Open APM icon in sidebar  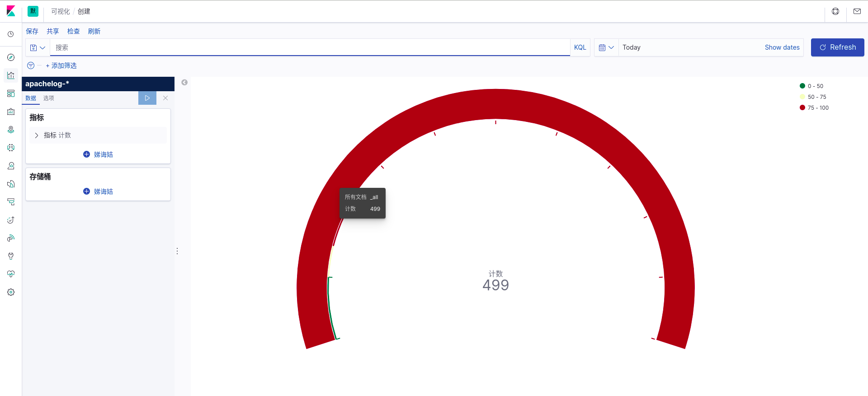point(11,202)
